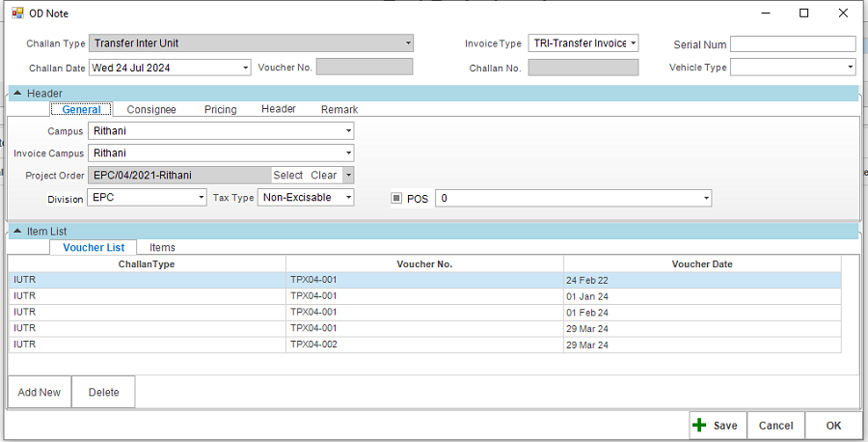Open the Vehicle Type dropdown

pos(850,68)
